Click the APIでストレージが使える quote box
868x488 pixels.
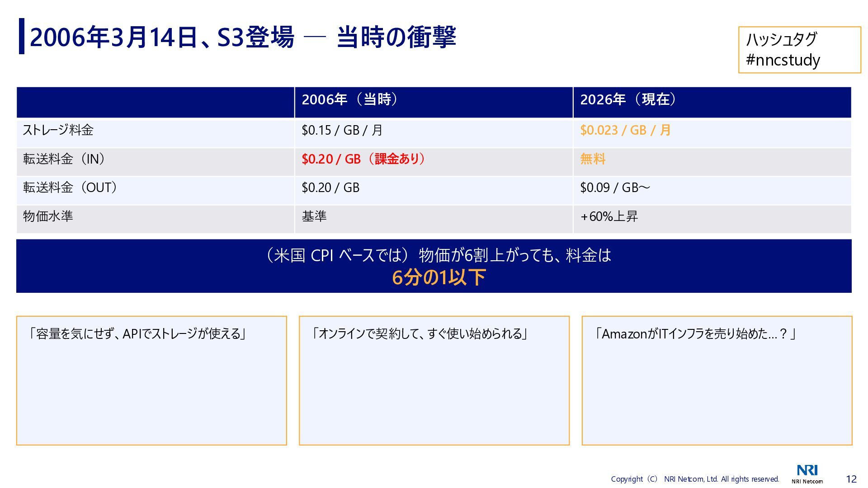click(x=151, y=380)
